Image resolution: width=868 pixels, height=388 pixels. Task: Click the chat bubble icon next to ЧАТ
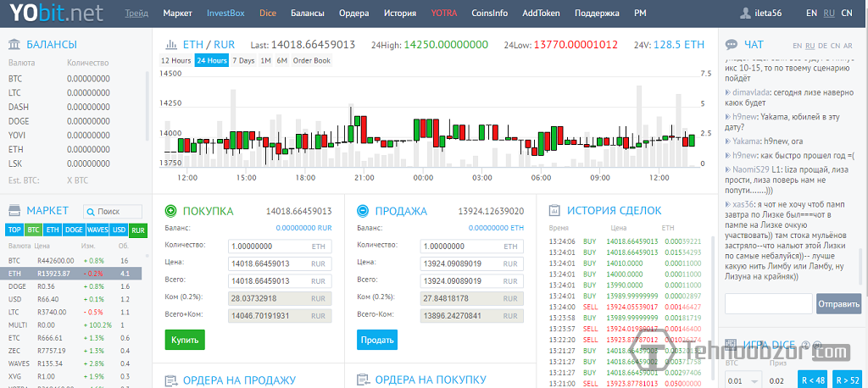(732, 45)
